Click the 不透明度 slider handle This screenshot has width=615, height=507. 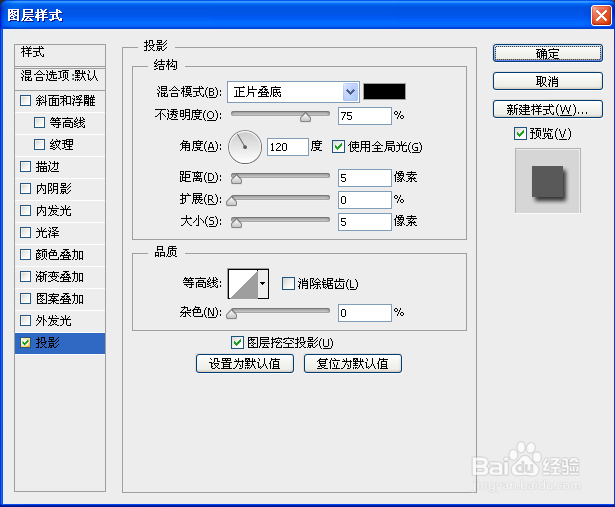306,117
